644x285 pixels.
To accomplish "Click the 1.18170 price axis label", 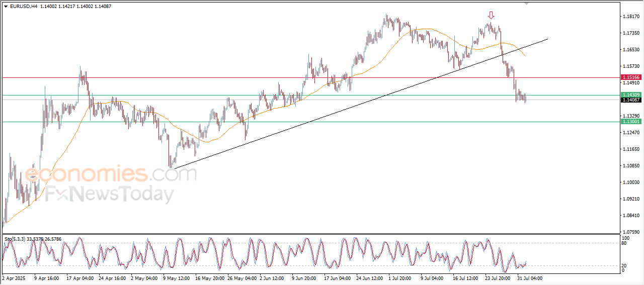I will [631, 17].
